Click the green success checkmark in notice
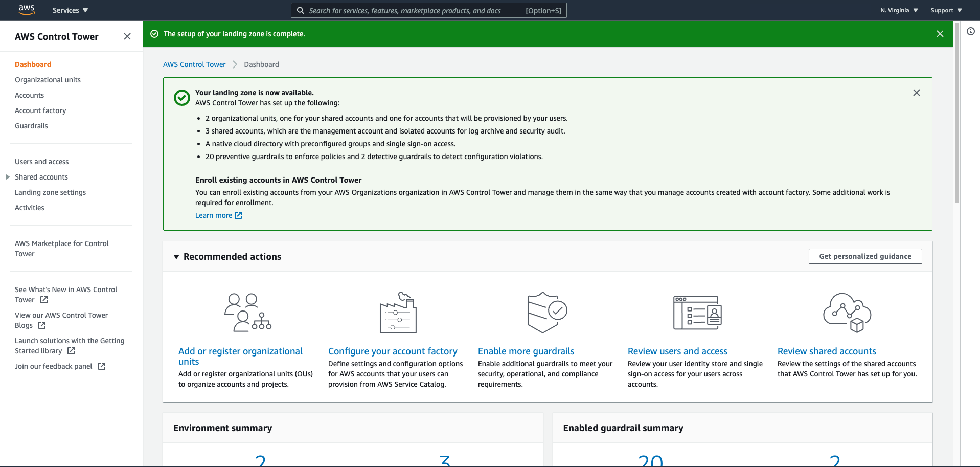The image size is (980, 467). 182,97
